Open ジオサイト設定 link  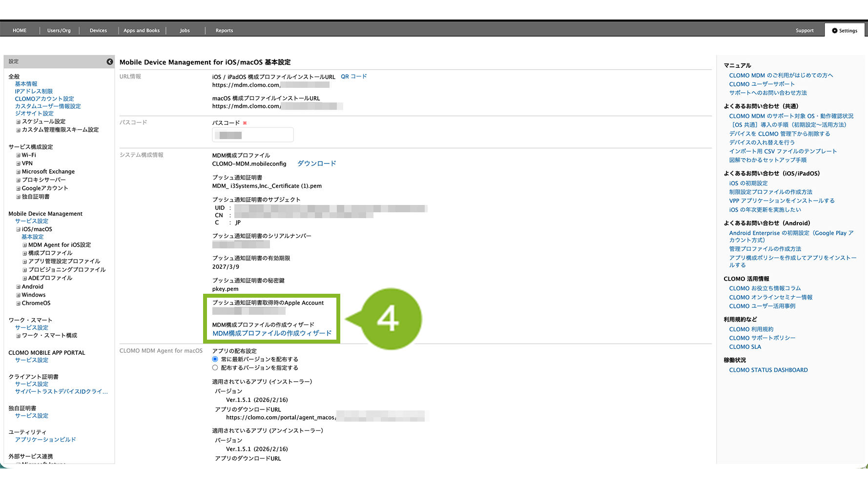click(34, 113)
